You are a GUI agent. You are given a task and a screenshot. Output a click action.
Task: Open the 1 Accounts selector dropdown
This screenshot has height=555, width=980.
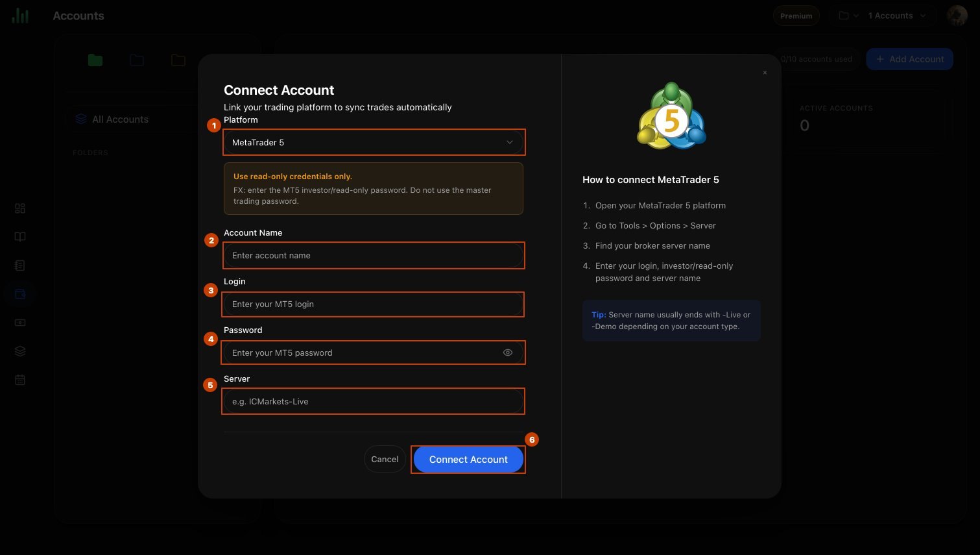tap(898, 16)
